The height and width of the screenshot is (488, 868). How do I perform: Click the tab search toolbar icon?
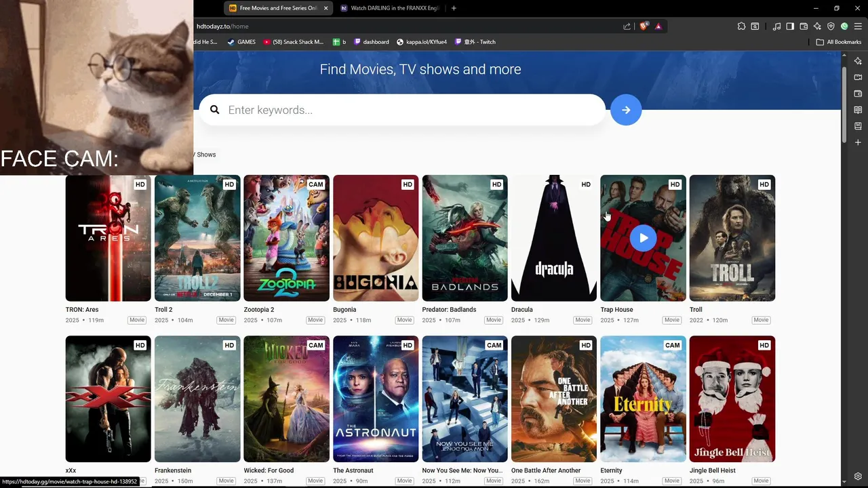coord(755,26)
